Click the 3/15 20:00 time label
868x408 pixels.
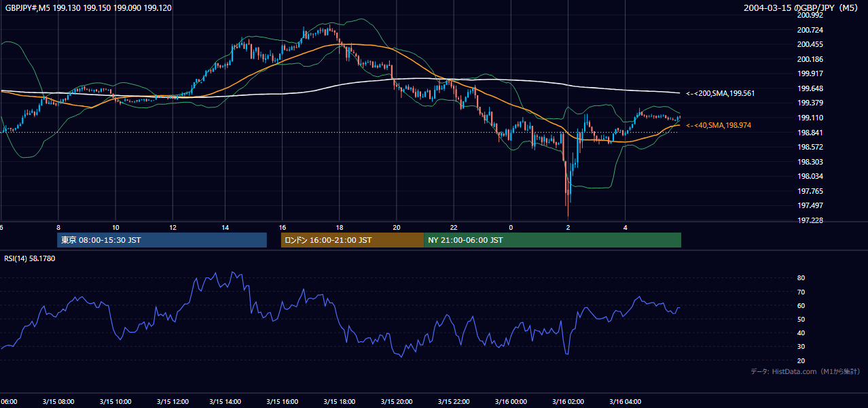point(396,401)
